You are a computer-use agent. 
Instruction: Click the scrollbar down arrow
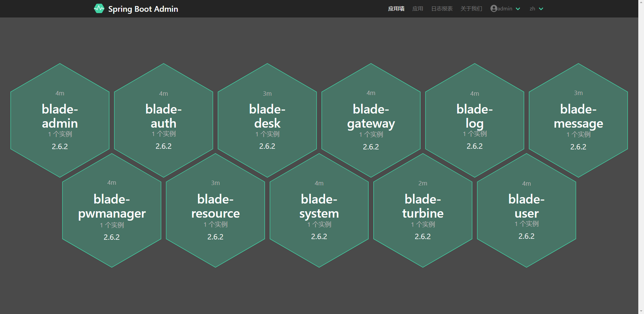click(641, 311)
